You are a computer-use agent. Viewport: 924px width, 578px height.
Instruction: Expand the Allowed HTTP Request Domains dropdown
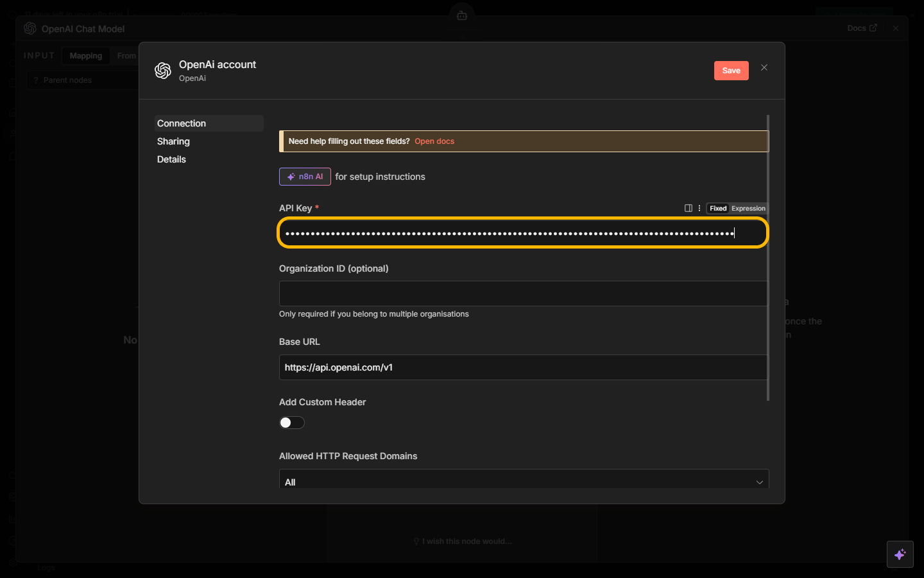pyautogui.click(x=523, y=481)
